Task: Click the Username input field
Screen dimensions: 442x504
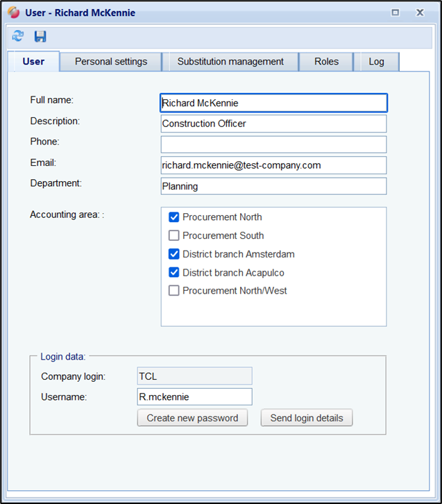Action: click(x=194, y=397)
